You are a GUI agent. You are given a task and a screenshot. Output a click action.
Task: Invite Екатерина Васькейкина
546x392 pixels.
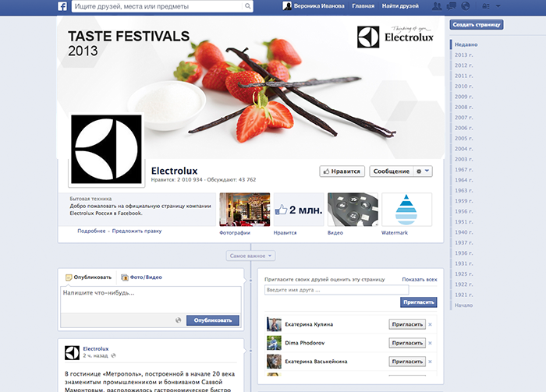[407, 362]
